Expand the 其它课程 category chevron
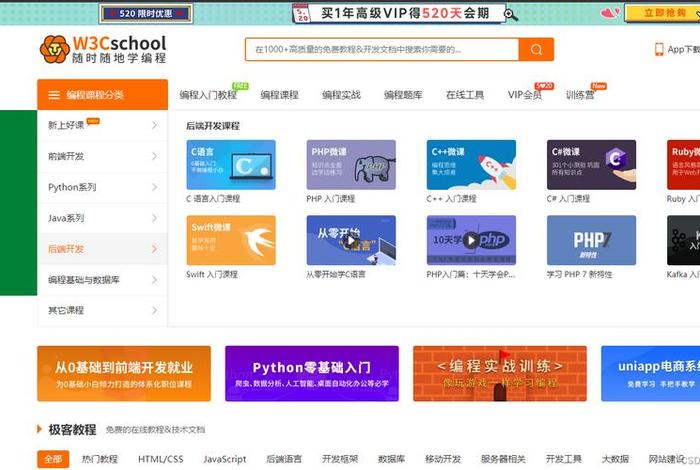 click(x=154, y=310)
